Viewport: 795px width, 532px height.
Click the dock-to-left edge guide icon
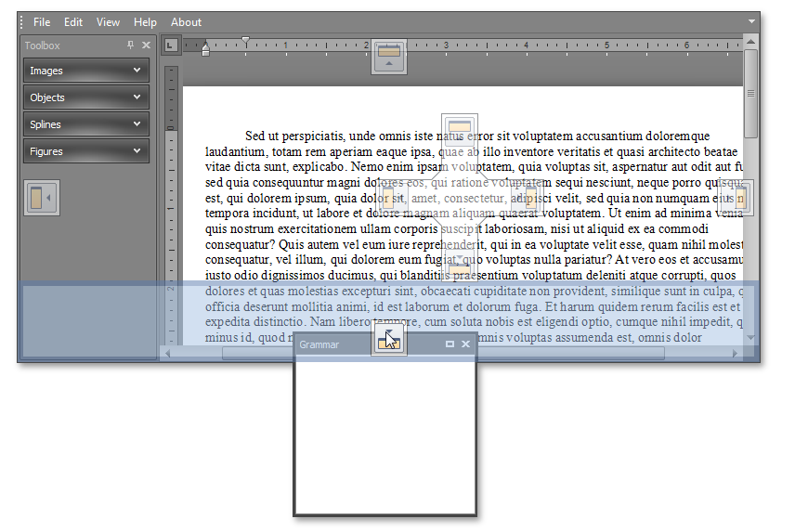[41, 198]
